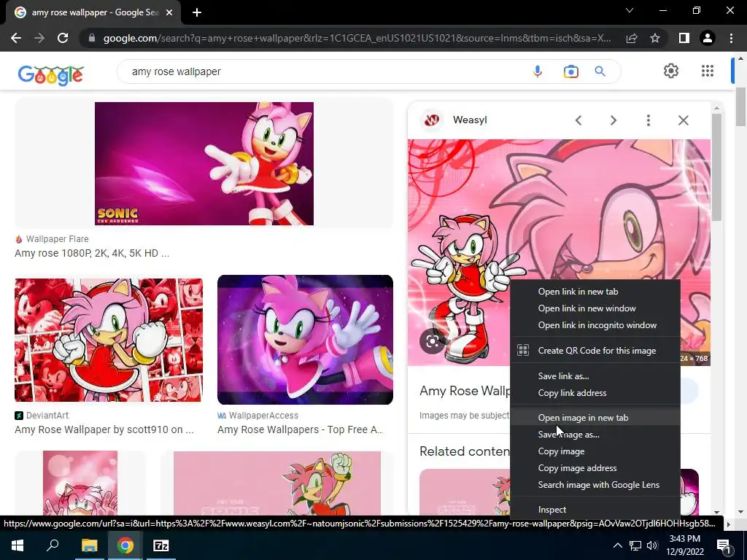Open the DeviantArt Amy Rose thumbnail
The height and width of the screenshot is (560, 747).
click(x=109, y=340)
